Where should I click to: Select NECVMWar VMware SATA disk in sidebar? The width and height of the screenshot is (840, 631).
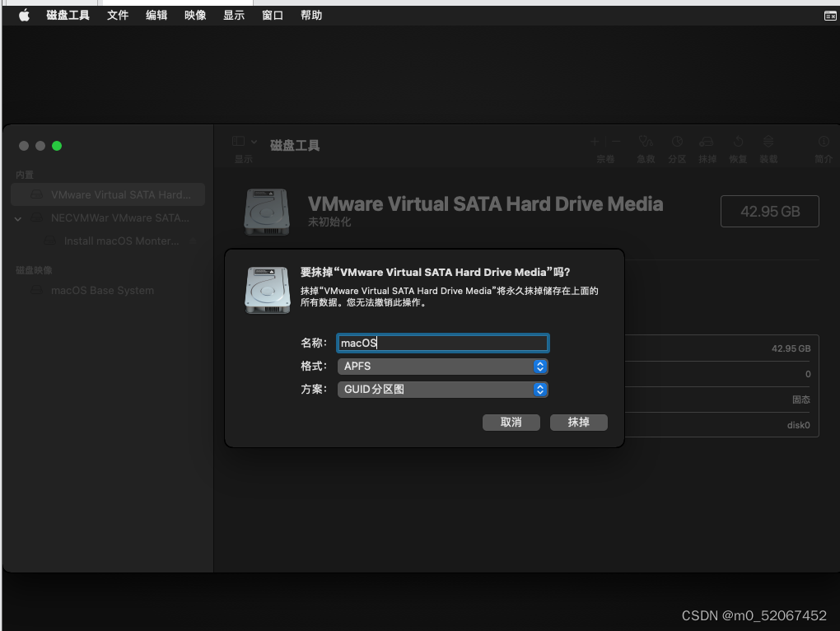[110, 218]
